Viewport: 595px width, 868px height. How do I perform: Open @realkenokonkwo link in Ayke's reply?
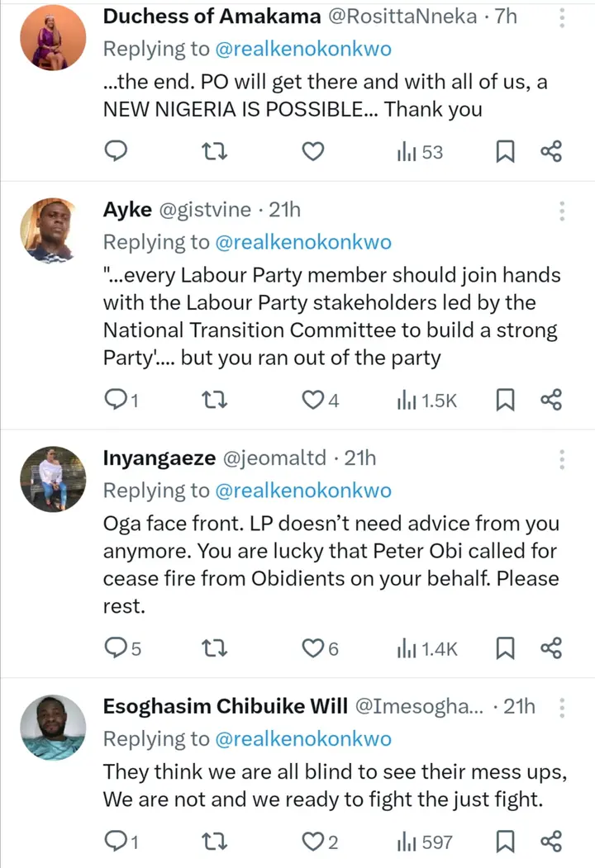303,242
